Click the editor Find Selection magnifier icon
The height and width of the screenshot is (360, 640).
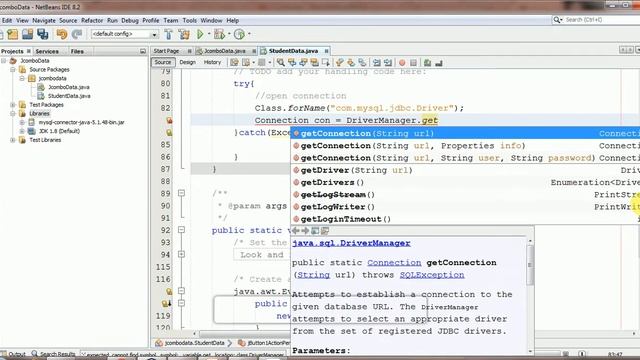(x=281, y=62)
